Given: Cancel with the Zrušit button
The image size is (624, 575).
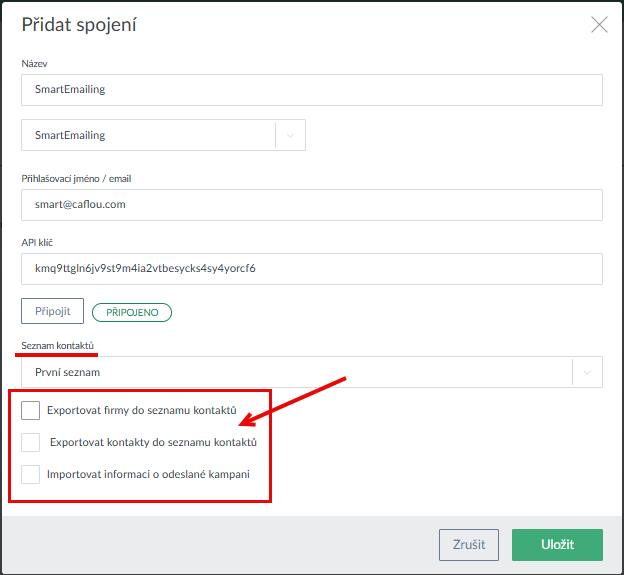Looking at the screenshot, I should pyautogui.click(x=469, y=545).
